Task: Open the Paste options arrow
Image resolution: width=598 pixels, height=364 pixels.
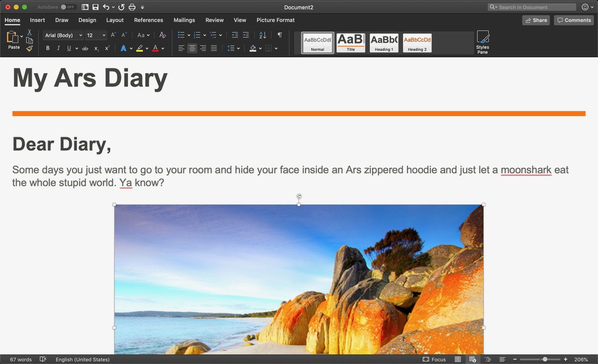Action: [x=21, y=36]
